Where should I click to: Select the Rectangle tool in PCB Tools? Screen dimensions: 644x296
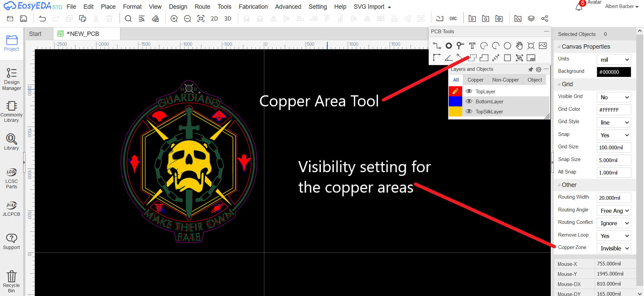click(507, 58)
